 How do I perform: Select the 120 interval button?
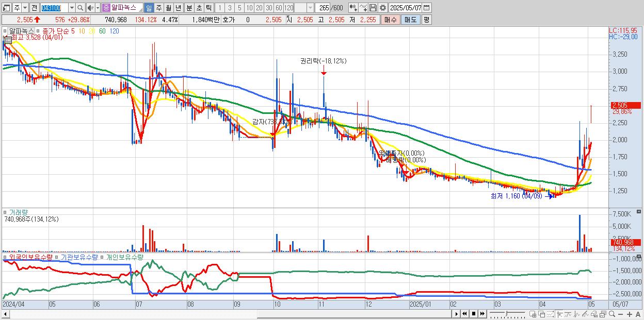coord(288,8)
